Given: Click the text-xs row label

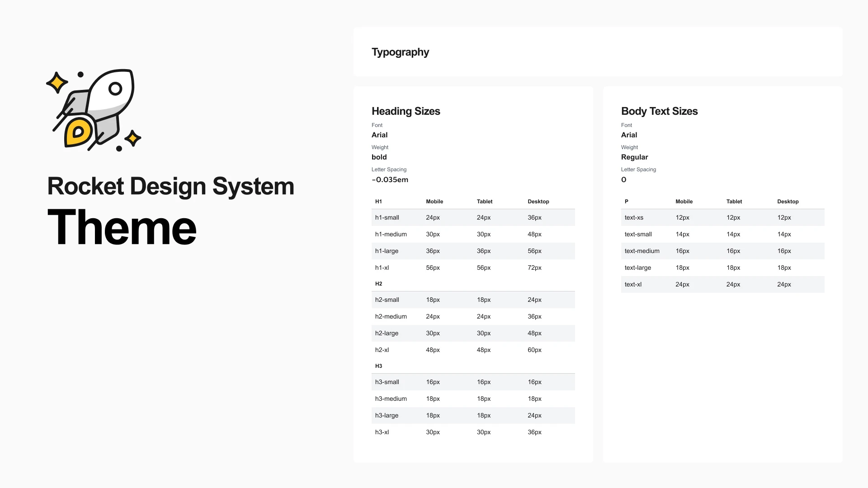Looking at the screenshot, I should coord(634,218).
